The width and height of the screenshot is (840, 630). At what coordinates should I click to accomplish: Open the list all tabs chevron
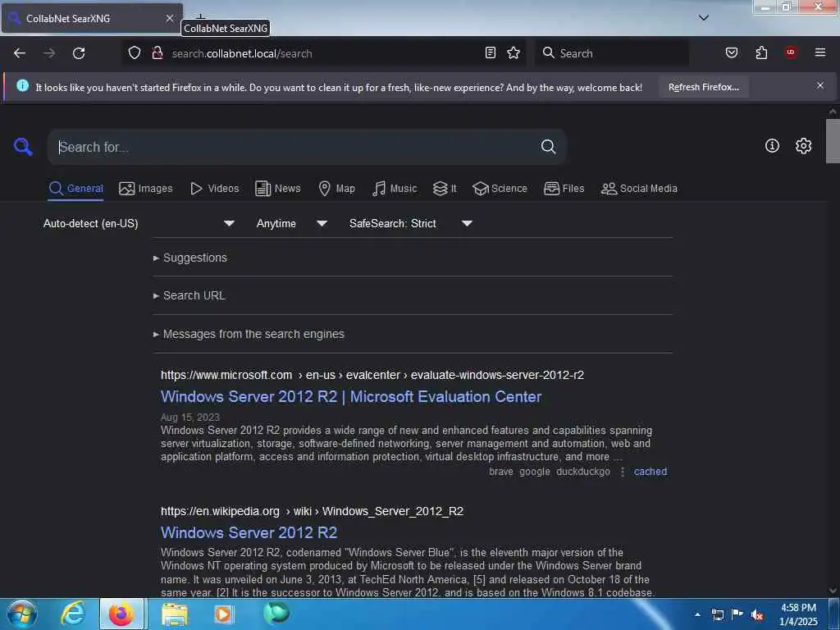pos(704,18)
